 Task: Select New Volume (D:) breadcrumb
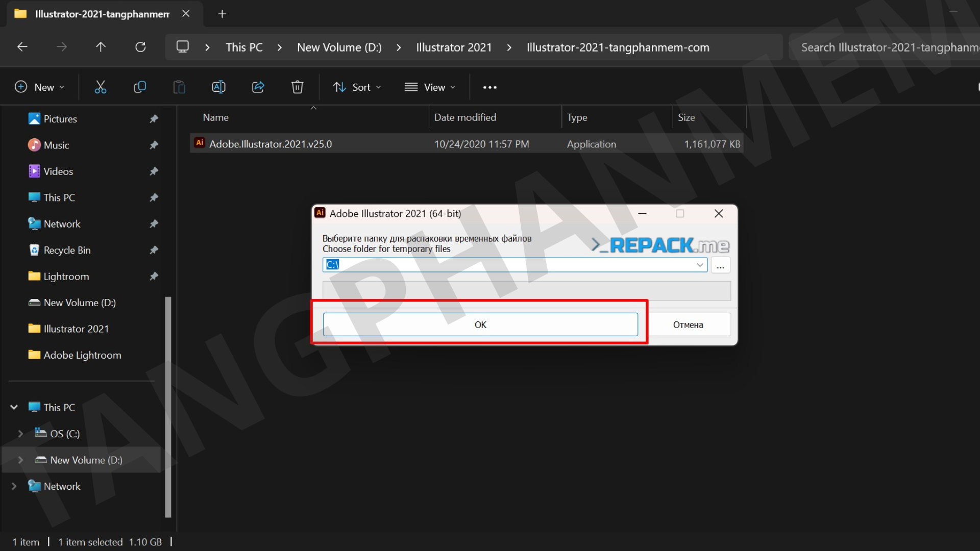point(339,47)
